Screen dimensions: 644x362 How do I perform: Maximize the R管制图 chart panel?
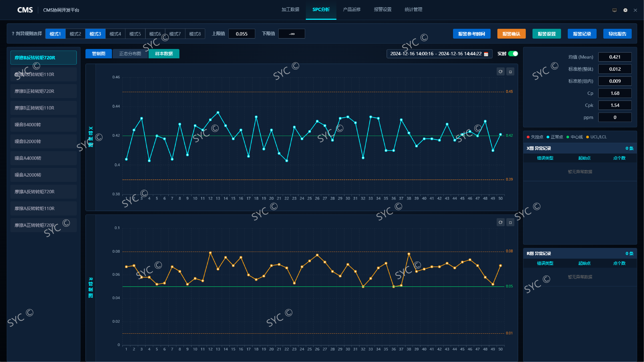510,222
